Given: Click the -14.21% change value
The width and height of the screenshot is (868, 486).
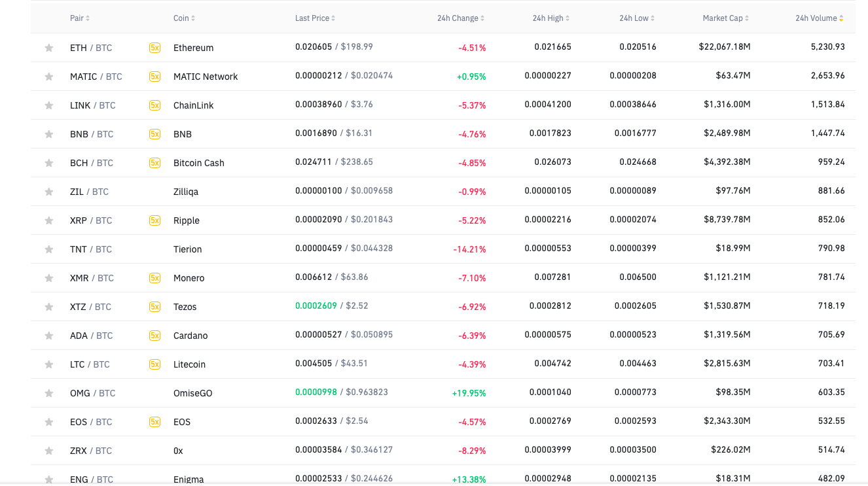Looking at the screenshot, I should pos(469,249).
